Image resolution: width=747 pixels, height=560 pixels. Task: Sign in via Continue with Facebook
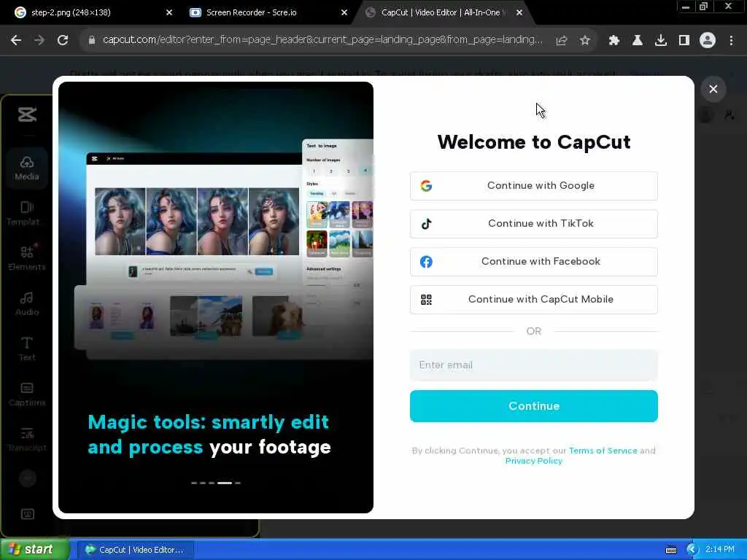tap(533, 262)
